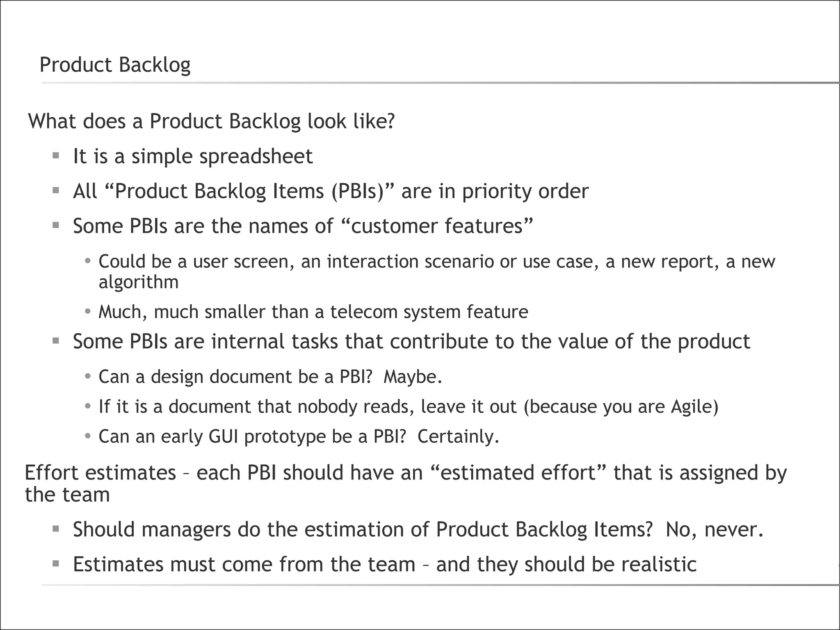Image resolution: width=840 pixels, height=630 pixels.
Task: Click the line about PBIs as internal tasks
Action: tap(411, 341)
